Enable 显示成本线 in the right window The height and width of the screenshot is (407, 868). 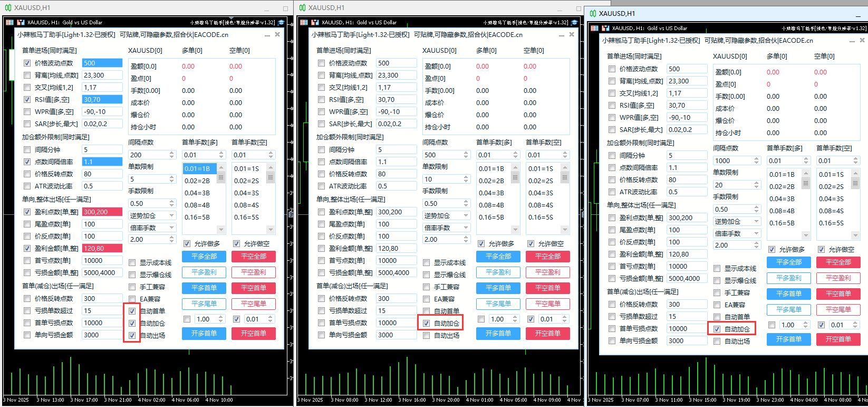point(717,269)
